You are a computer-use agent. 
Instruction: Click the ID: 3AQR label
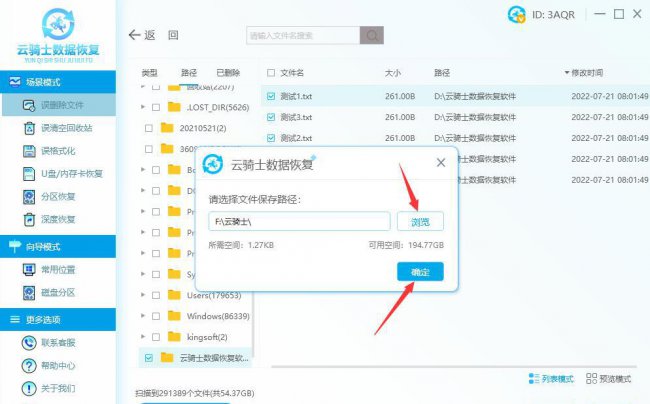click(553, 15)
